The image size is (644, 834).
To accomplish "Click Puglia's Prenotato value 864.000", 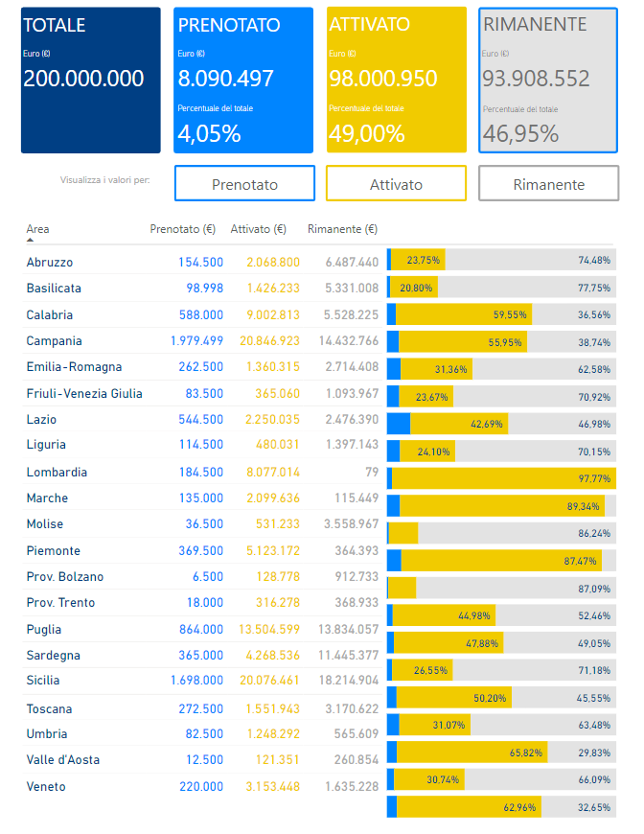I will pos(200,630).
